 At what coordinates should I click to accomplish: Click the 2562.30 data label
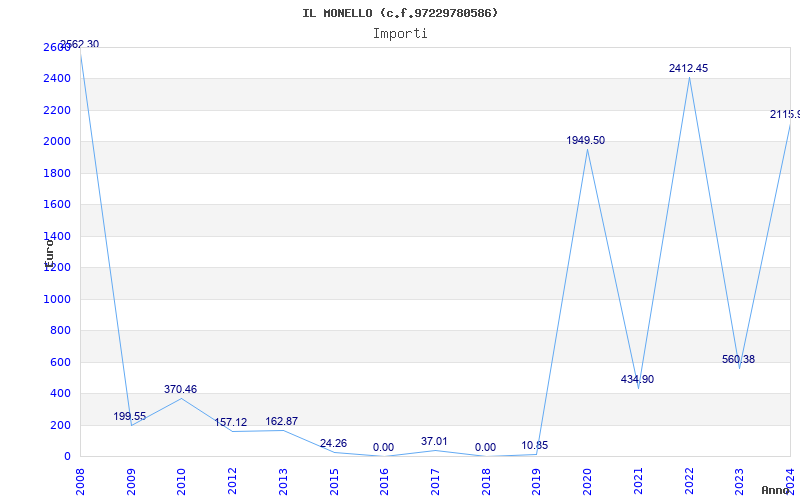coord(80,44)
